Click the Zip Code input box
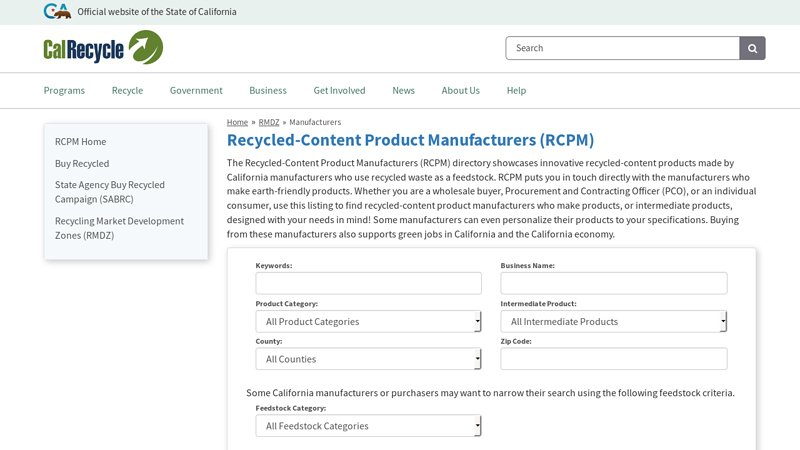This screenshot has height=450, width=800. pyautogui.click(x=613, y=359)
